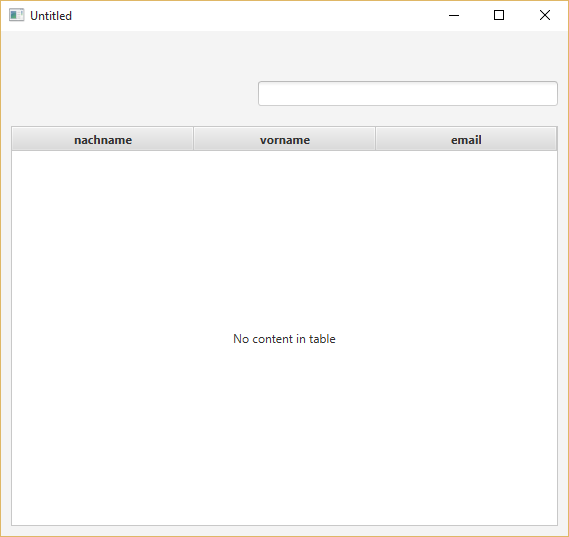The width and height of the screenshot is (569, 537).
Task: Minimize the Untitled window
Action: [x=454, y=15]
